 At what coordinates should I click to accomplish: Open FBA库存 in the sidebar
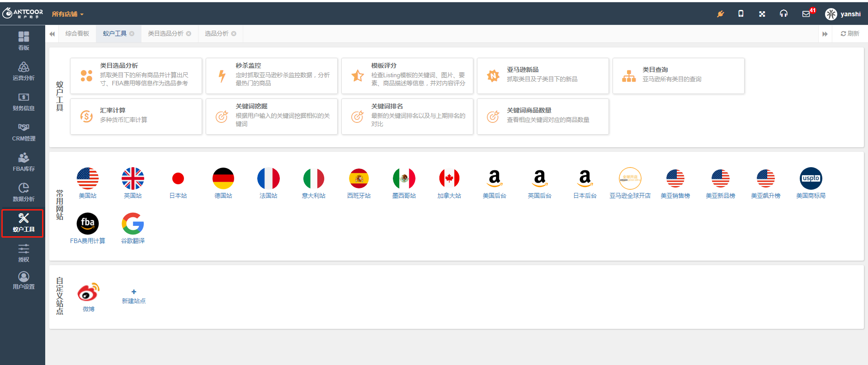pyautogui.click(x=24, y=162)
